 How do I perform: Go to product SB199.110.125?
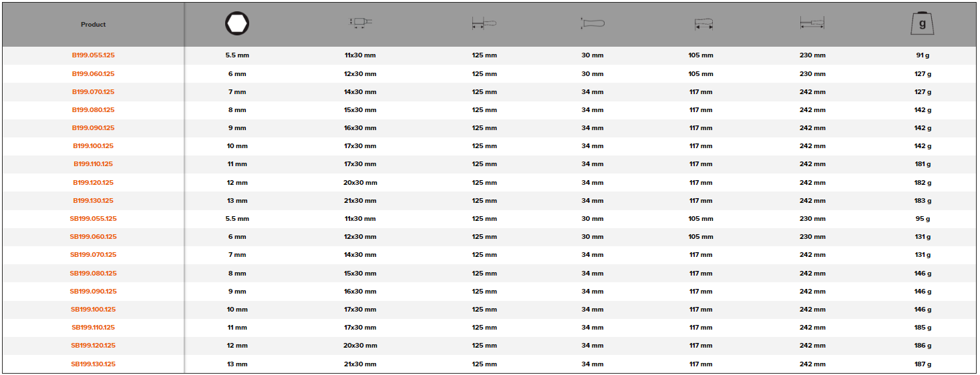point(94,328)
